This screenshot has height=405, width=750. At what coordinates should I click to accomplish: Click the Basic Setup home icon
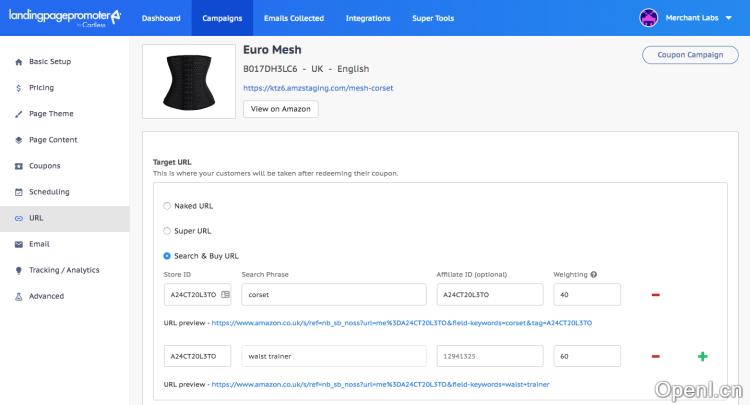(x=18, y=62)
